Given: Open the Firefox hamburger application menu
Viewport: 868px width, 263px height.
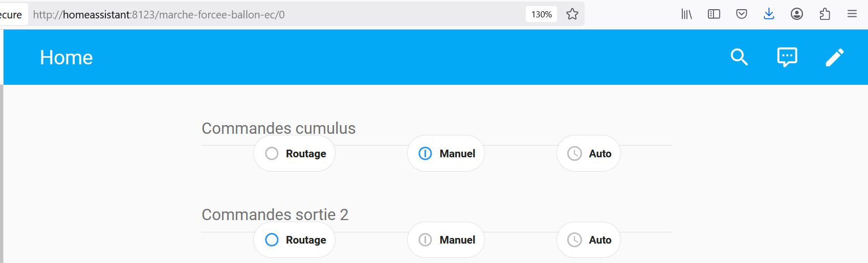Looking at the screenshot, I should pyautogui.click(x=852, y=14).
